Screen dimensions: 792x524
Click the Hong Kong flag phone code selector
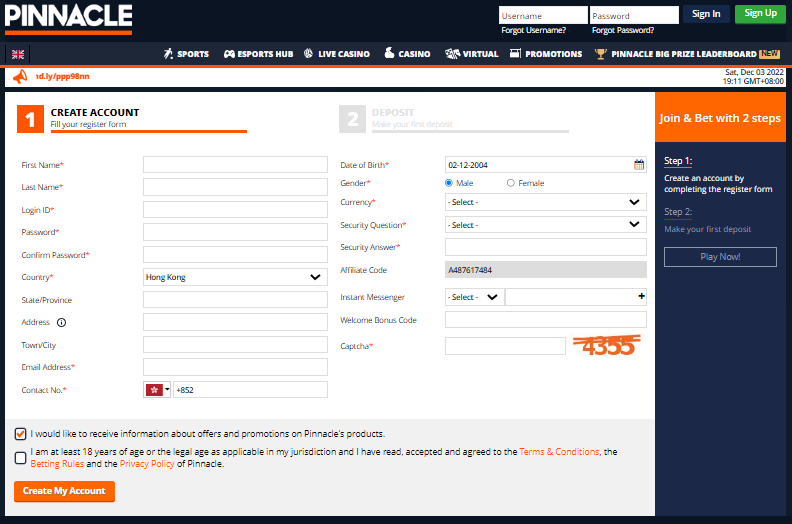[x=158, y=390]
